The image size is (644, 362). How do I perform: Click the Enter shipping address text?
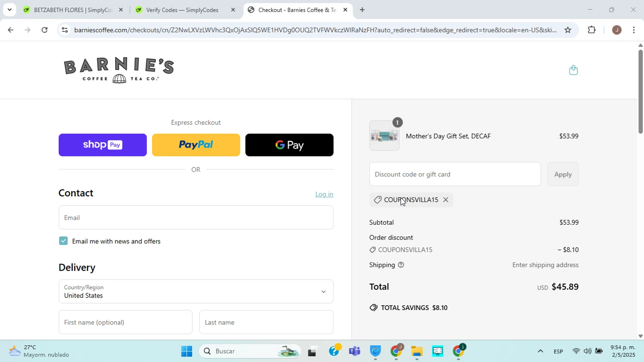[x=545, y=265]
